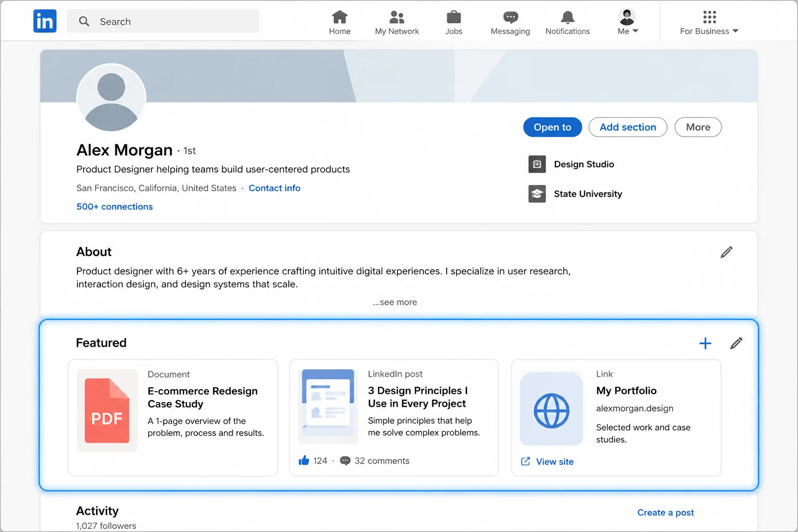Edit the About section with pencil icon

coord(726,252)
